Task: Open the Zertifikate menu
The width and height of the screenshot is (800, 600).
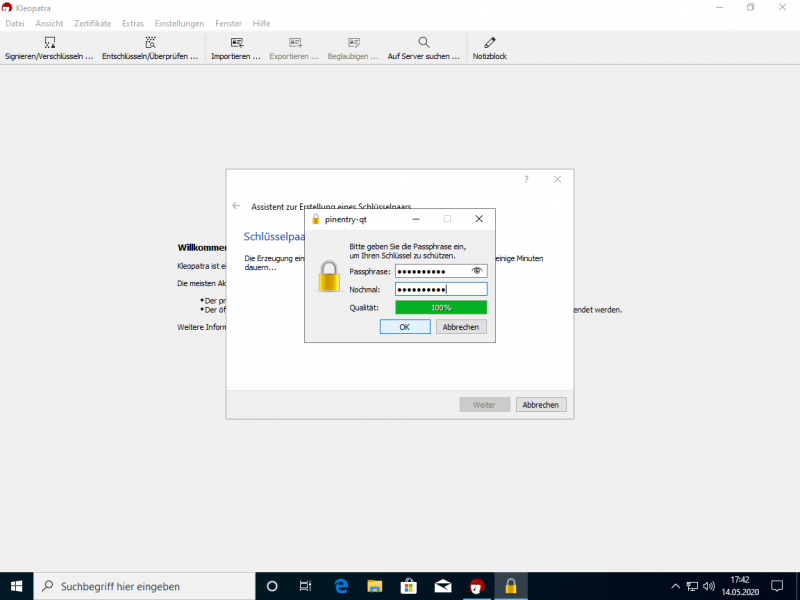Action: [x=92, y=23]
